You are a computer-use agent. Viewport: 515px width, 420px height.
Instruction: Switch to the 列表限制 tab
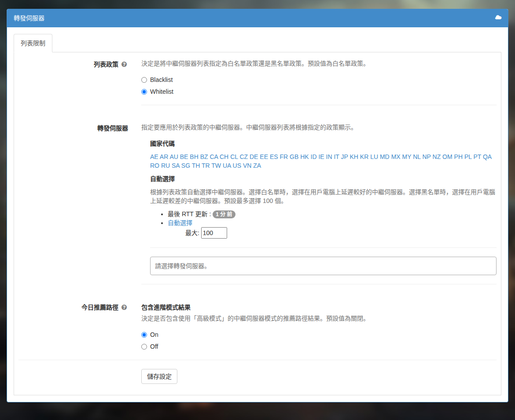tap(33, 43)
